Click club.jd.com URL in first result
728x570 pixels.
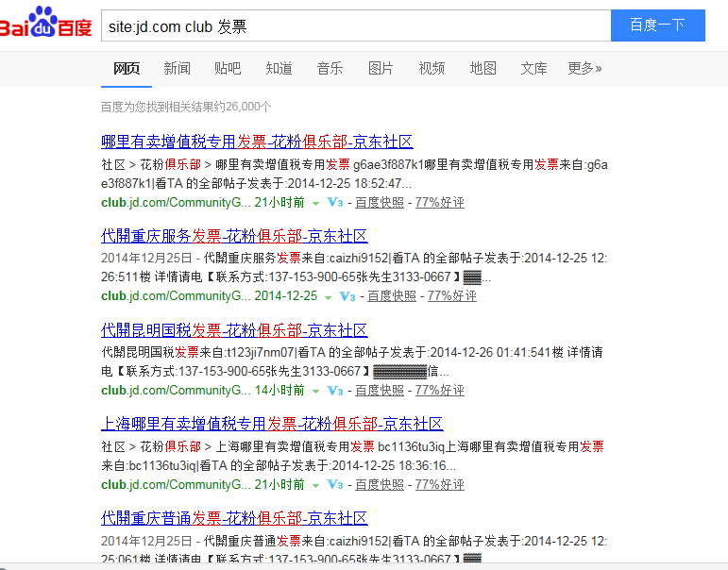click(176, 203)
